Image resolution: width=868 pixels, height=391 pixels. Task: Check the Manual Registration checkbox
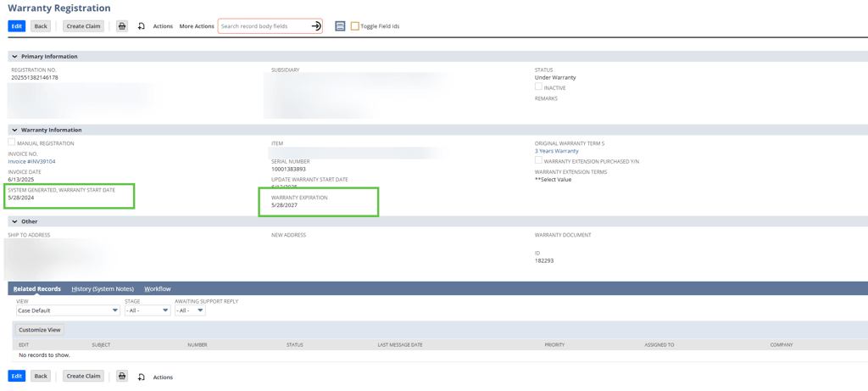pyautogui.click(x=12, y=142)
